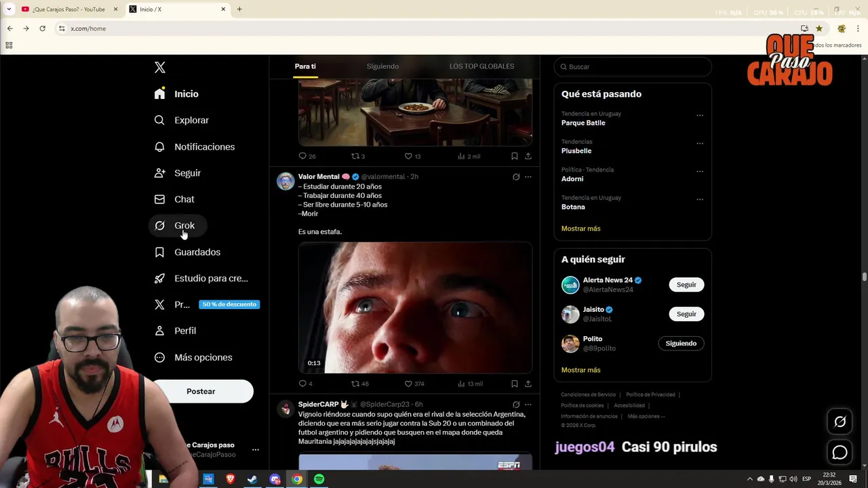Open more options for Plusbelle trend
Viewport: 868px width, 488px height.
point(700,143)
